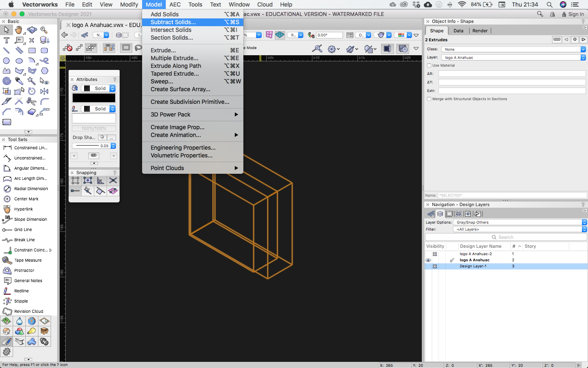Choose Subtract Solids from Model menu
This screenshot has width=588, height=368.
tap(173, 22)
